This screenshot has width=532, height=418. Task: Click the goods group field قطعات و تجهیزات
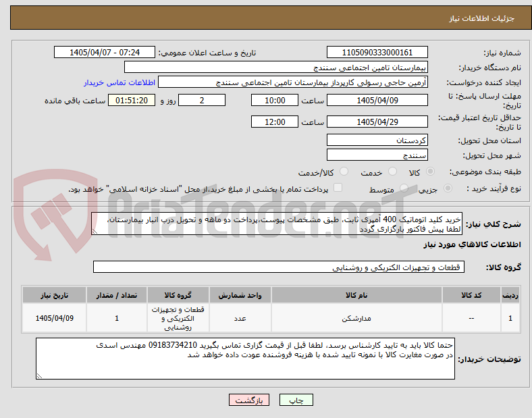[279, 267]
